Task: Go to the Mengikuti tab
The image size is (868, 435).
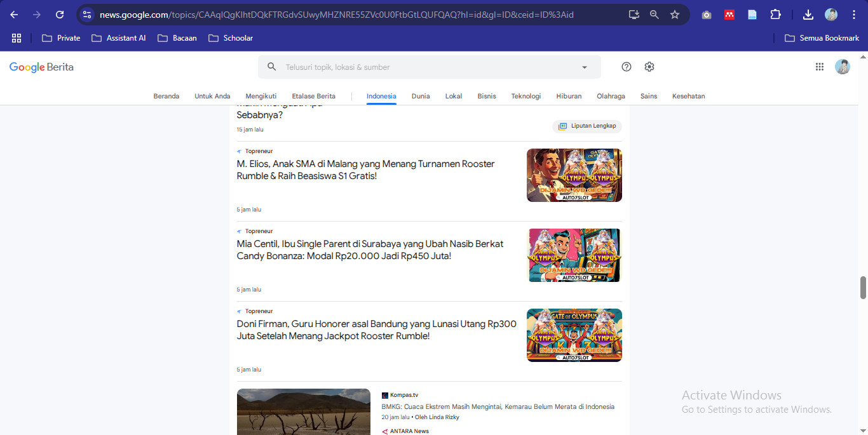Action: [261, 96]
